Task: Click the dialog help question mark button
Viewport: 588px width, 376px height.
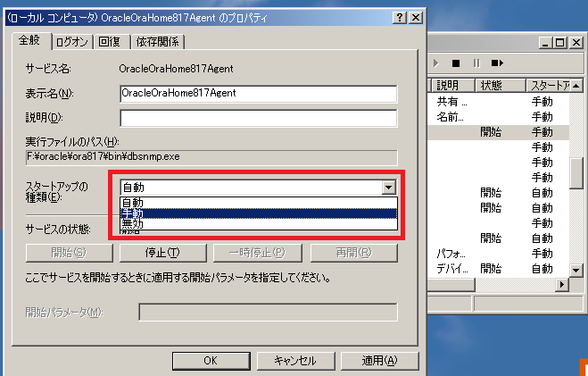Action: pos(400,18)
